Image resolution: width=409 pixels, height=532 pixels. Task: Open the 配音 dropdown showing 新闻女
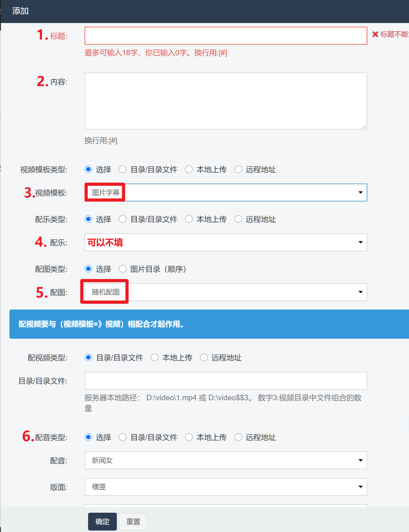coord(226,460)
